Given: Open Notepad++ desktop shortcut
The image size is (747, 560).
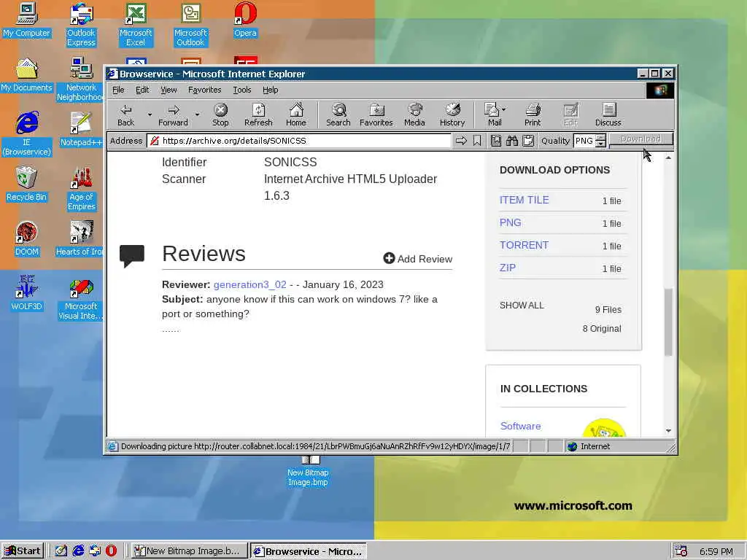Looking at the screenshot, I should click(x=81, y=129).
